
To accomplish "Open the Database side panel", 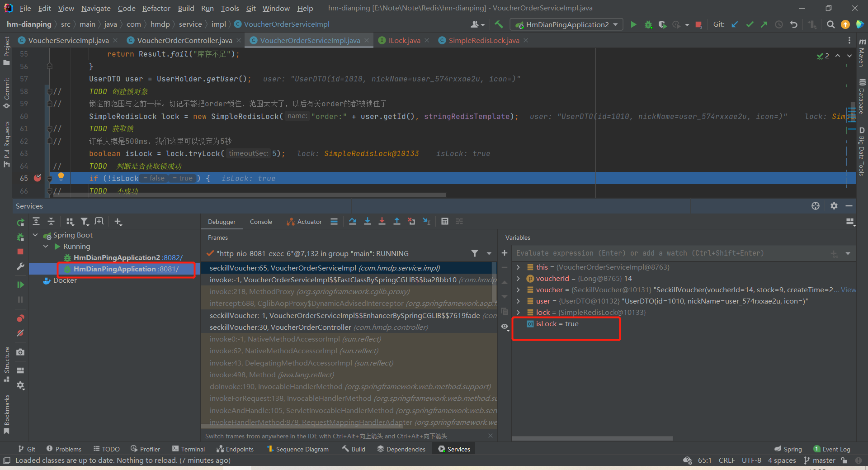I will click(862, 96).
